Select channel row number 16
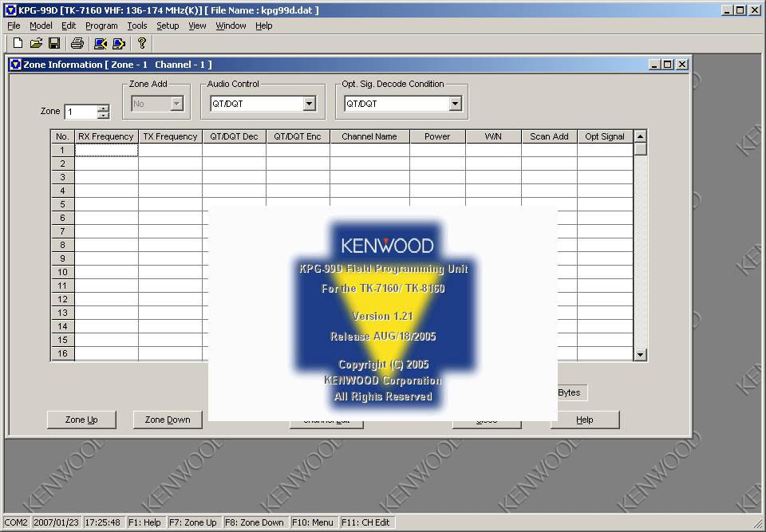The image size is (766, 532). 62,353
